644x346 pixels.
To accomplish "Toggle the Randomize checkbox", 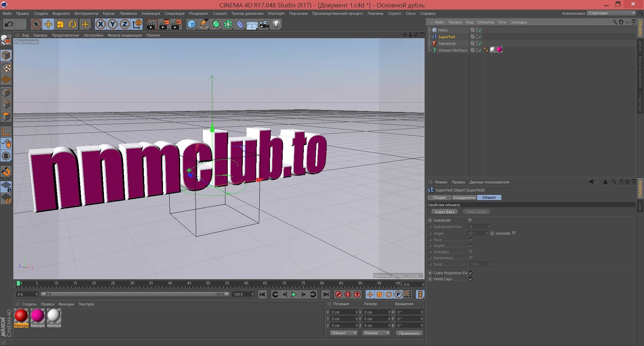I will [x=471, y=257].
